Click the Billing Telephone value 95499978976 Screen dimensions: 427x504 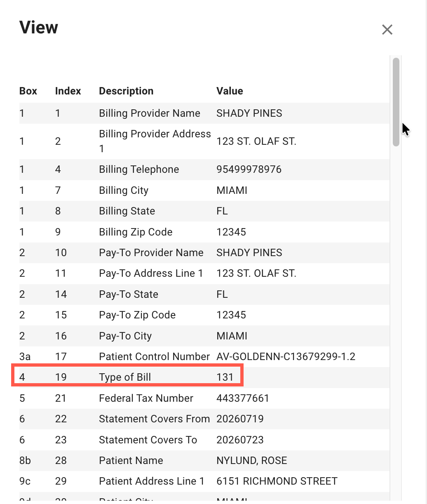pos(249,170)
